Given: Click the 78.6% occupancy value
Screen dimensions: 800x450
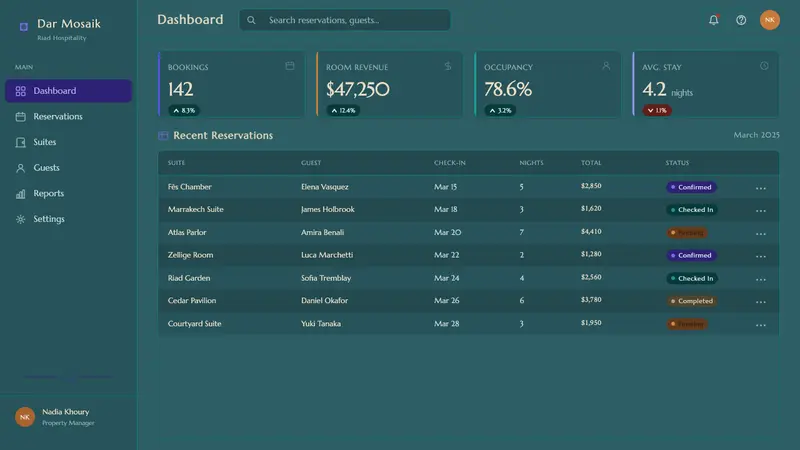Looking at the screenshot, I should point(508,90).
